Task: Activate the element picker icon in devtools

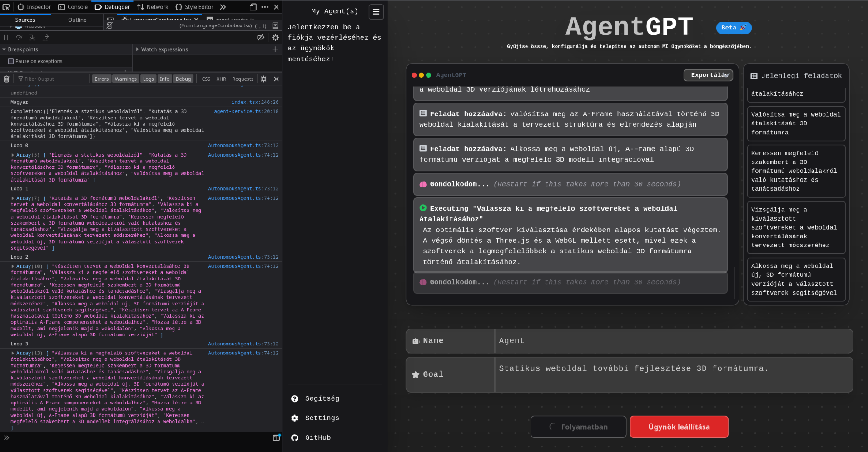Action: click(6, 7)
